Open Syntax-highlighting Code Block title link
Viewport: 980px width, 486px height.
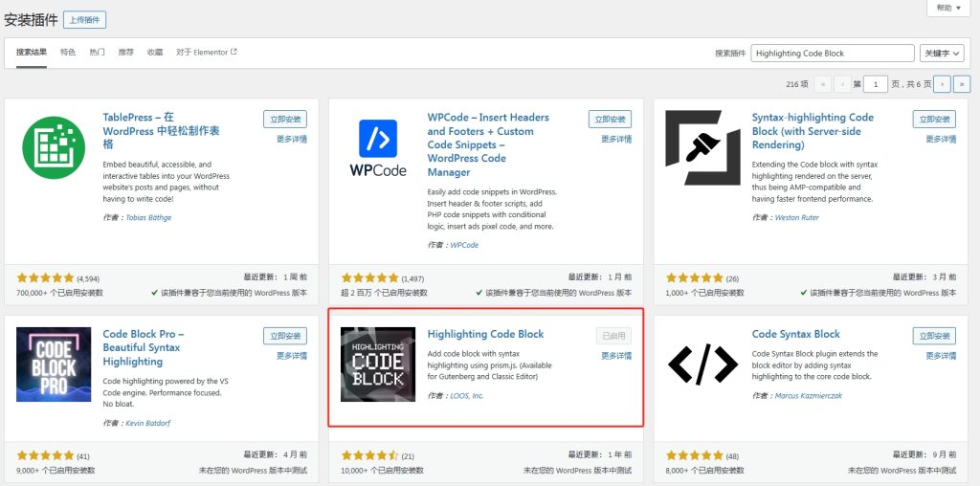pos(813,131)
